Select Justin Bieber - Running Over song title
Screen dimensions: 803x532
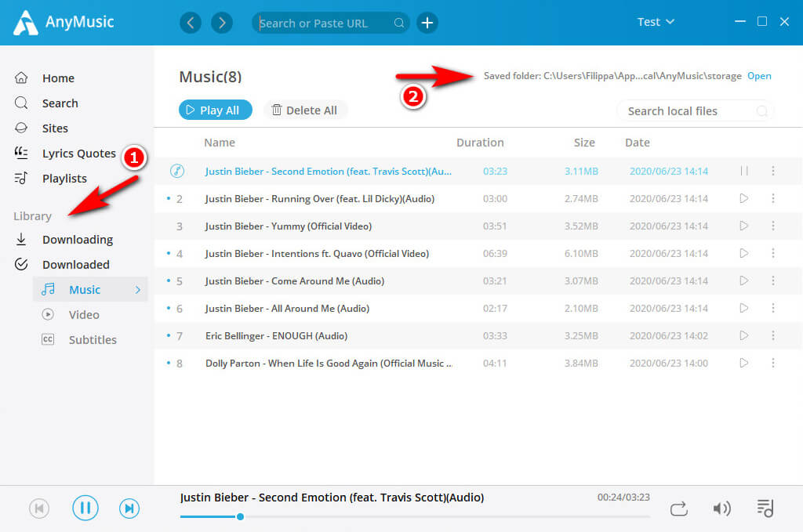point(320,199)
